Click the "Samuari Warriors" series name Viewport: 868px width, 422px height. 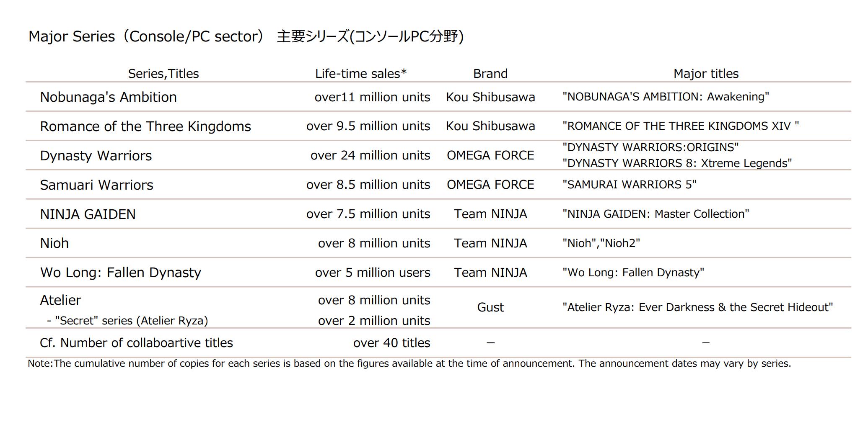click(x=96, y=185)
